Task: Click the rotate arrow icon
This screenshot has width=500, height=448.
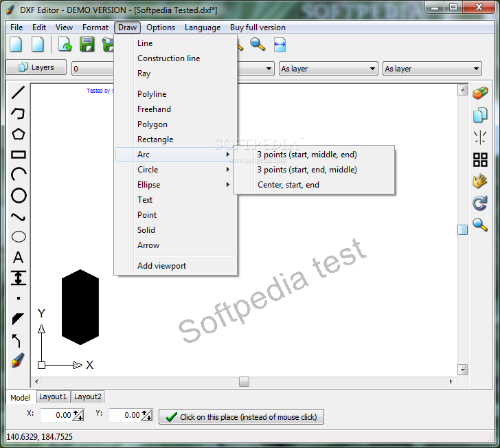Action: (480, 203)
